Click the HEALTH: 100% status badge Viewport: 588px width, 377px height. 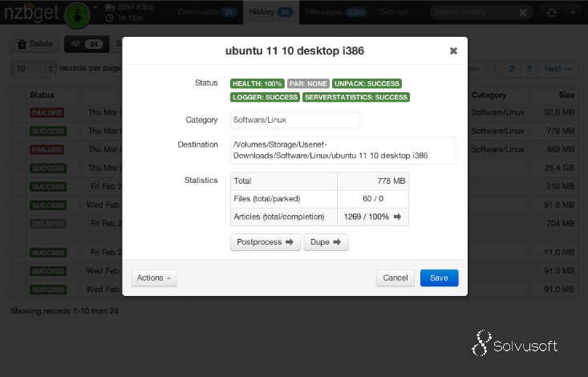pos(258,83)
